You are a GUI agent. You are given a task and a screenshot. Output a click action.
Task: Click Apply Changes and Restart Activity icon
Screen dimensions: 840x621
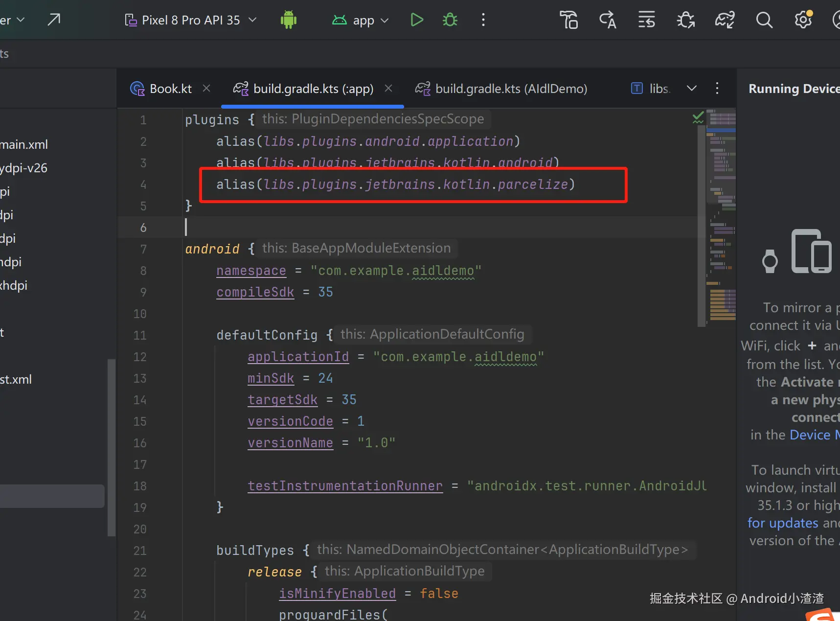click(x=608, y=20)
